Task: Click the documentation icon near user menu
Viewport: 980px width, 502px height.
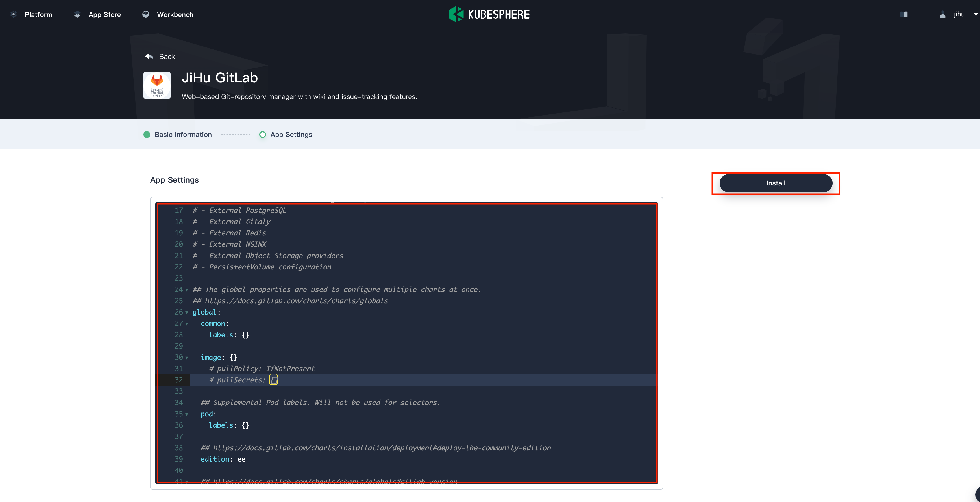Action: pos(904,14)
